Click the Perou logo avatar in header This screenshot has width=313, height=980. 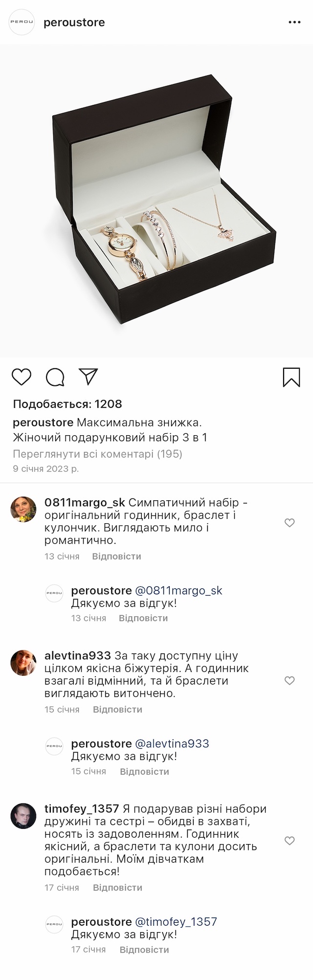(x=22, y=22)
